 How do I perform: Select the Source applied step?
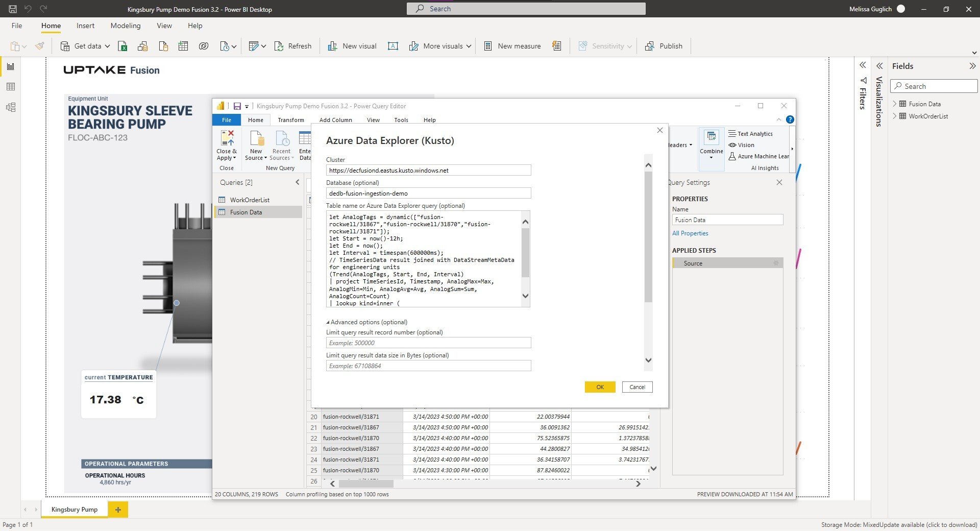pos(728,263)
